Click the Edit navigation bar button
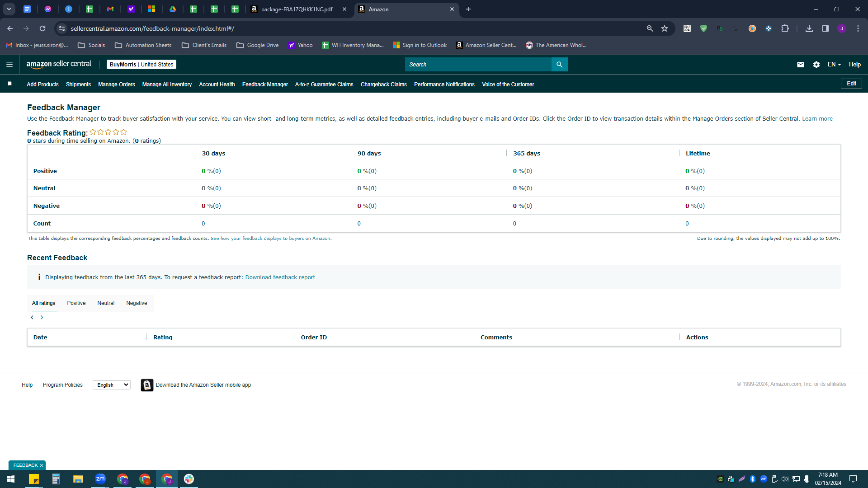868x488 pixels. pyautogui.click(x=851, y=84)
